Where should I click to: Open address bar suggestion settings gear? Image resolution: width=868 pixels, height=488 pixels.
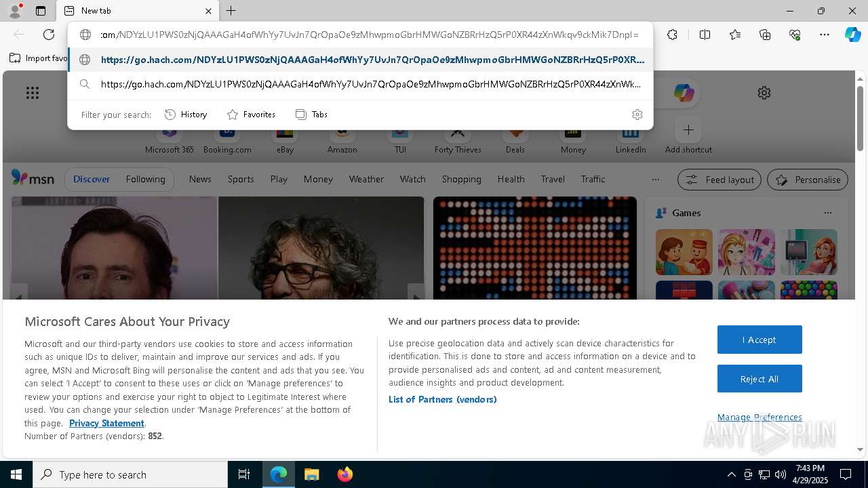click(x=637, y=115)
